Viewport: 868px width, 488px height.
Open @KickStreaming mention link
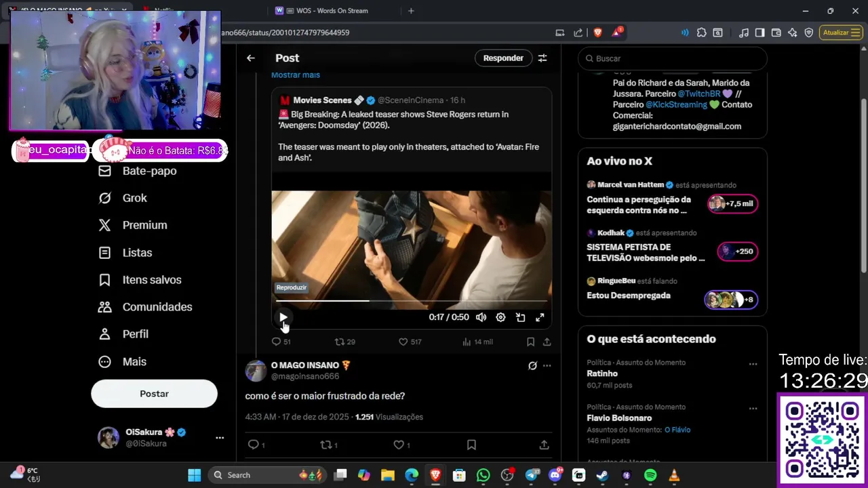[x=676, y=104]
